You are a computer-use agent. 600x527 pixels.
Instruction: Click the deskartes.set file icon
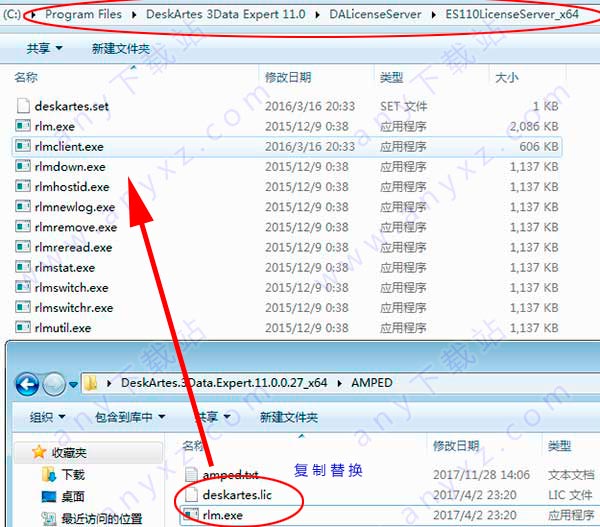pyautogui.click(x=23, y=106)
